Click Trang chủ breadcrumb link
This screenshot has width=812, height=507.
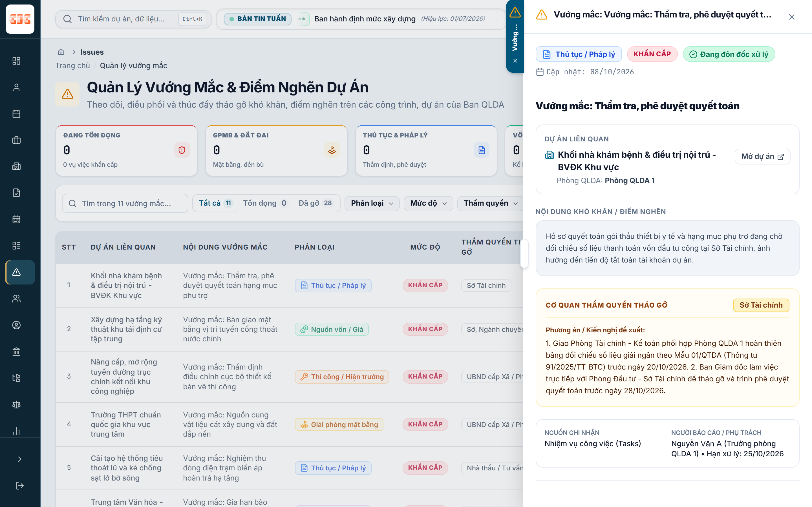72,66
